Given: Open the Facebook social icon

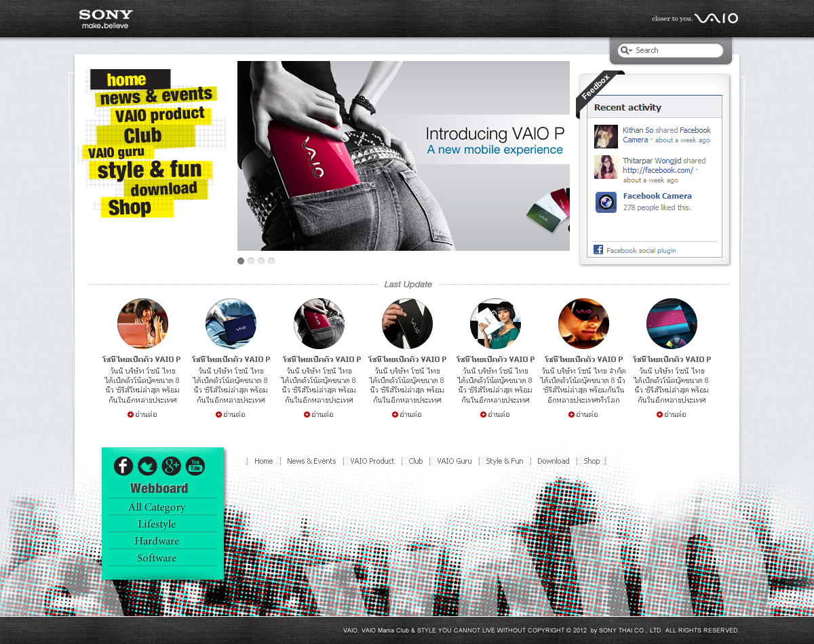Looking at the screenshot, I should point(123,466).
